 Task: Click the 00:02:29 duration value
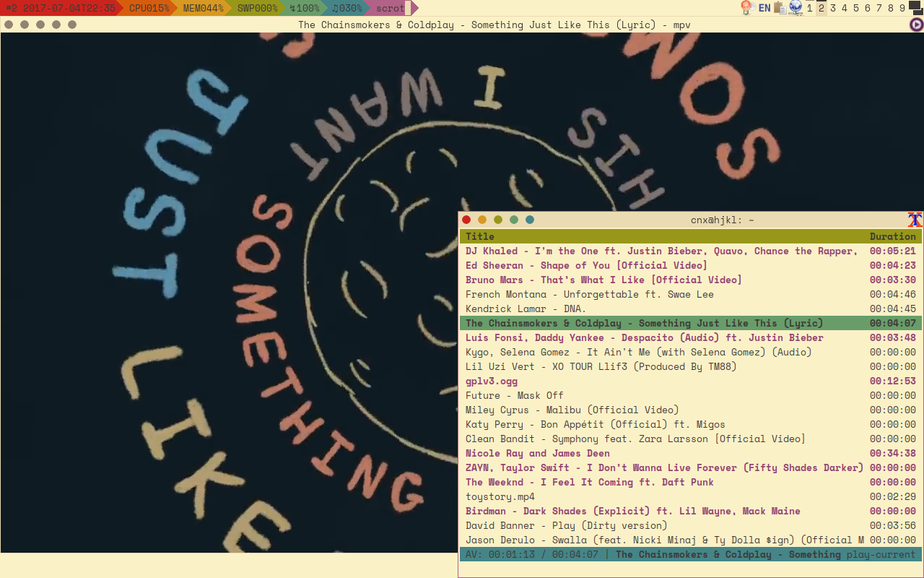(x=893, y=496)
